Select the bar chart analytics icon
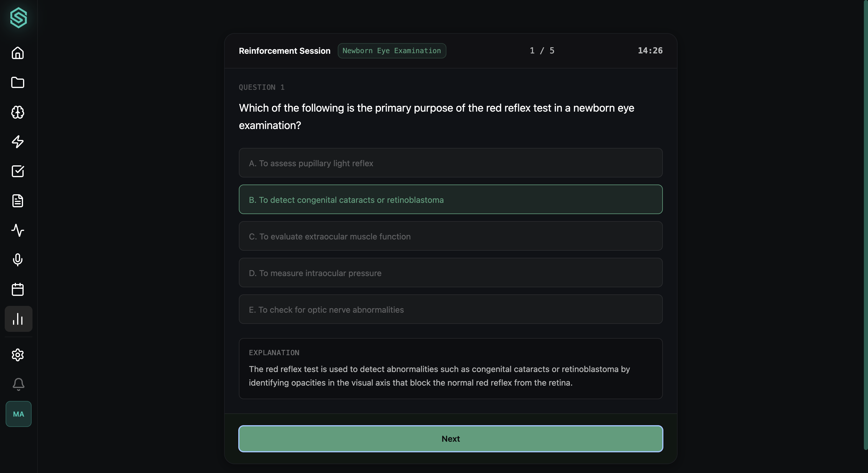 pos(18,319)
